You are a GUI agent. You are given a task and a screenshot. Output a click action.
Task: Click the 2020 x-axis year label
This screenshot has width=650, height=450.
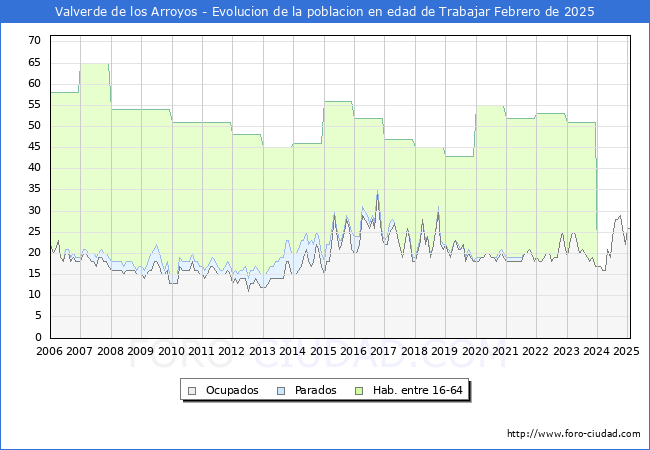[x=475, y=351]
